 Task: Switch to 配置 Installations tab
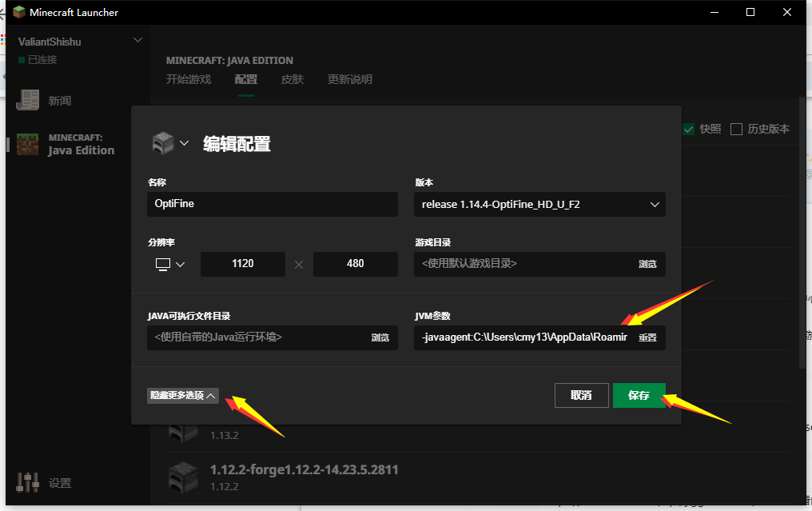[x=246, y=79]
